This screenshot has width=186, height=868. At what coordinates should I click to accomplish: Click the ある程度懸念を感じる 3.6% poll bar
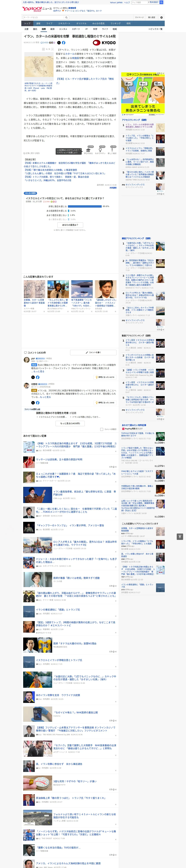coord(69,211)
